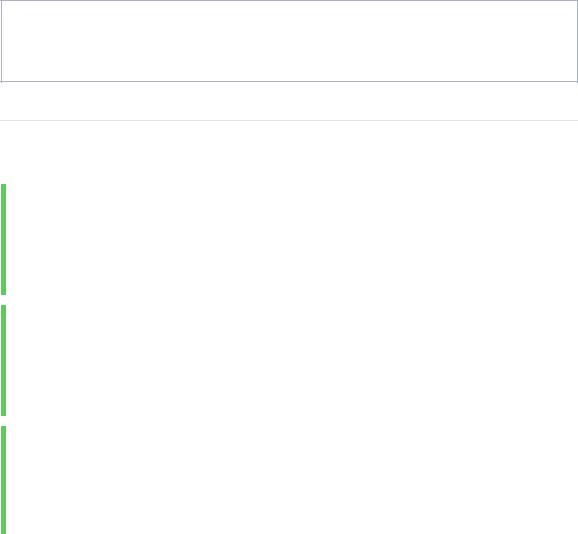Focus the bordered text area at top
The width and height of the screenshot is (578, 534).
click(x=289, y=41)
